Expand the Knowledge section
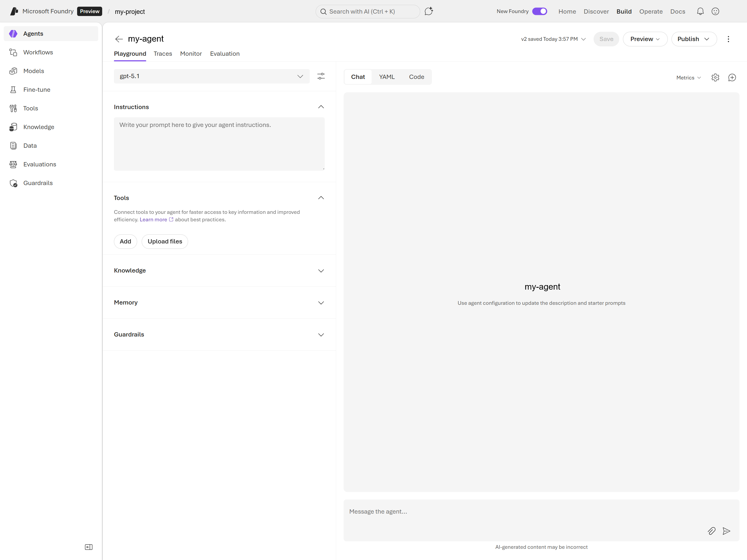 pos(219,270)
